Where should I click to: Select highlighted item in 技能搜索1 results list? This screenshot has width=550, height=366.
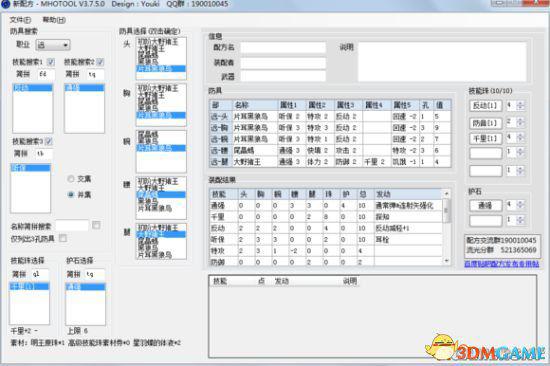coord(33,88)
